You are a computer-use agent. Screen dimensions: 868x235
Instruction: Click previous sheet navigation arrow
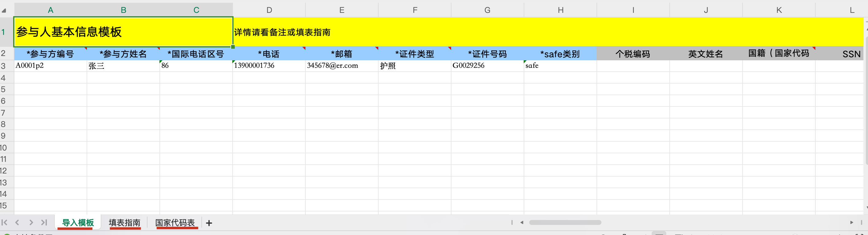(17, 222)
